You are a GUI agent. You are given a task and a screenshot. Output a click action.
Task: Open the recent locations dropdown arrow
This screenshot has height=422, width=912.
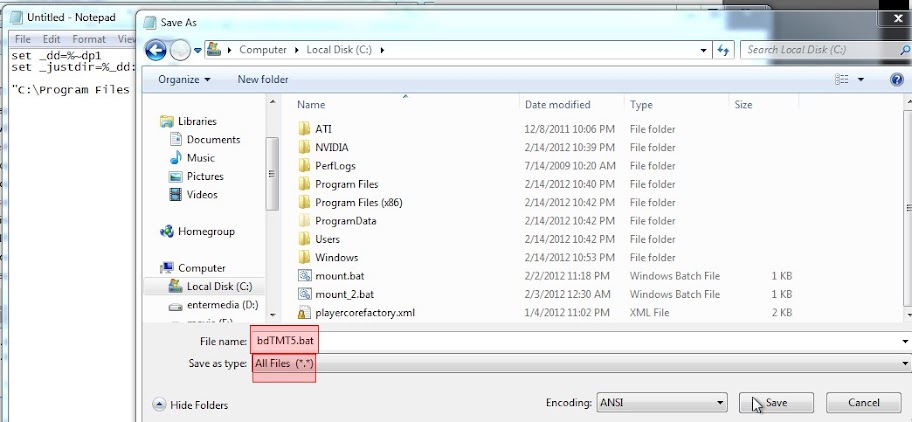198,50
